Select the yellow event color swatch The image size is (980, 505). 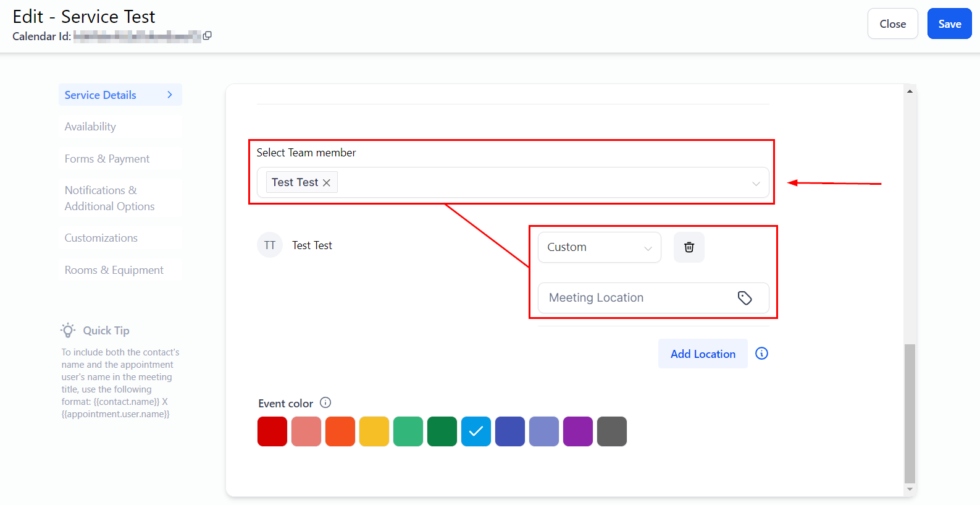374,431
